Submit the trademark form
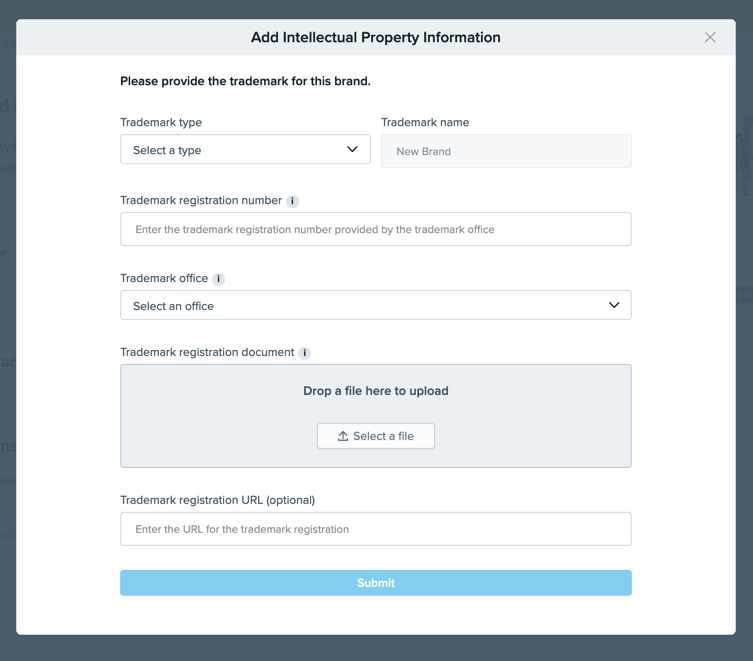This screenshot has height=661, width=753. (x=376, y=583)
